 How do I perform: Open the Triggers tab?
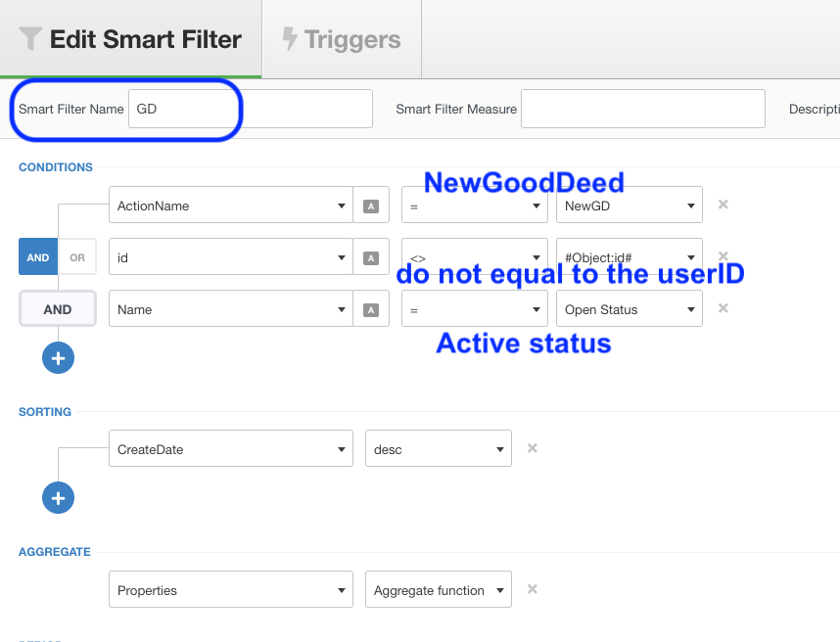[342, 39]
